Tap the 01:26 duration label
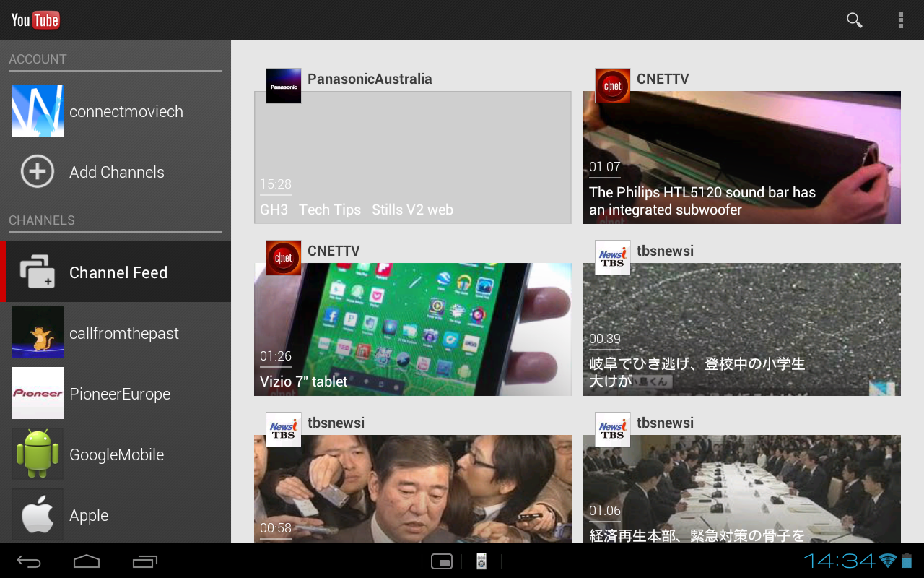This screenshot has width=924, height=578. pos(276,356)
